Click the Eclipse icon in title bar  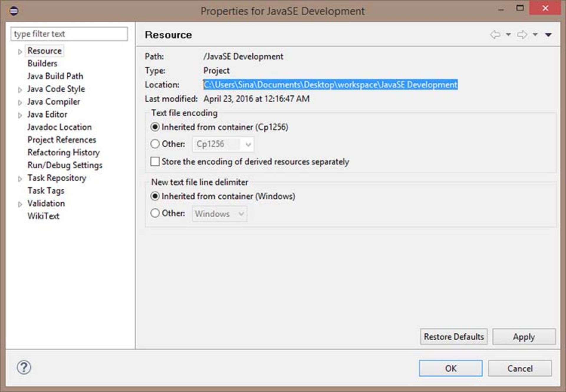[14, 11]
